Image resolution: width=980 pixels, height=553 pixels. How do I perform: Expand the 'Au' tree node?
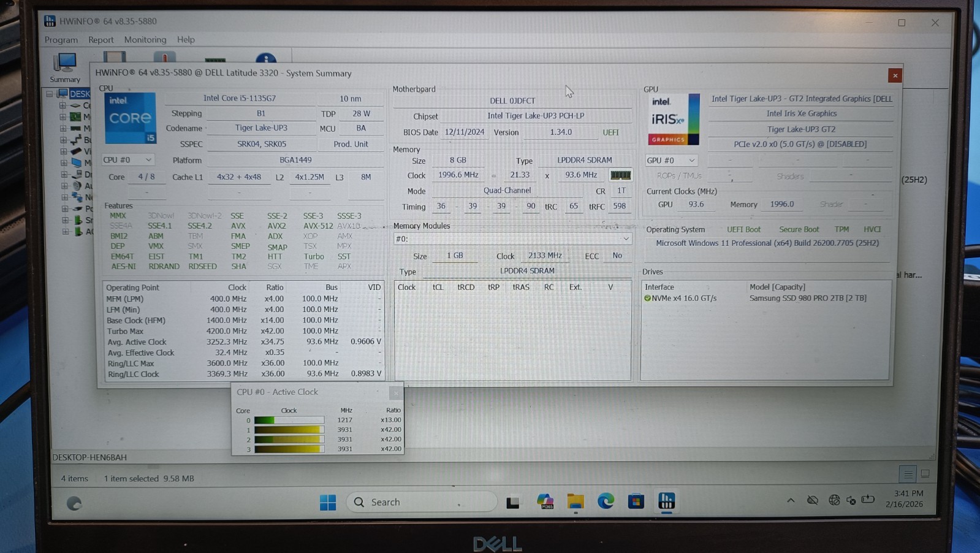tap(64, 186)
